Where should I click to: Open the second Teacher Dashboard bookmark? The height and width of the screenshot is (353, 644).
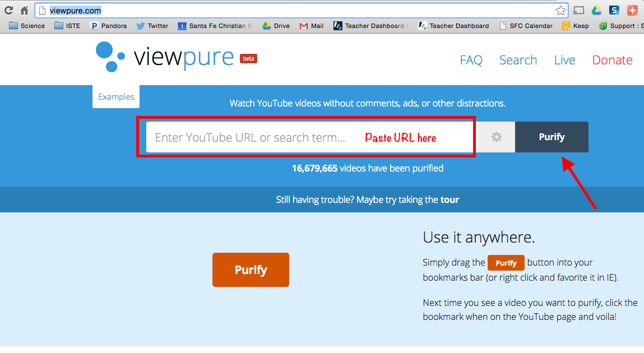453,26
